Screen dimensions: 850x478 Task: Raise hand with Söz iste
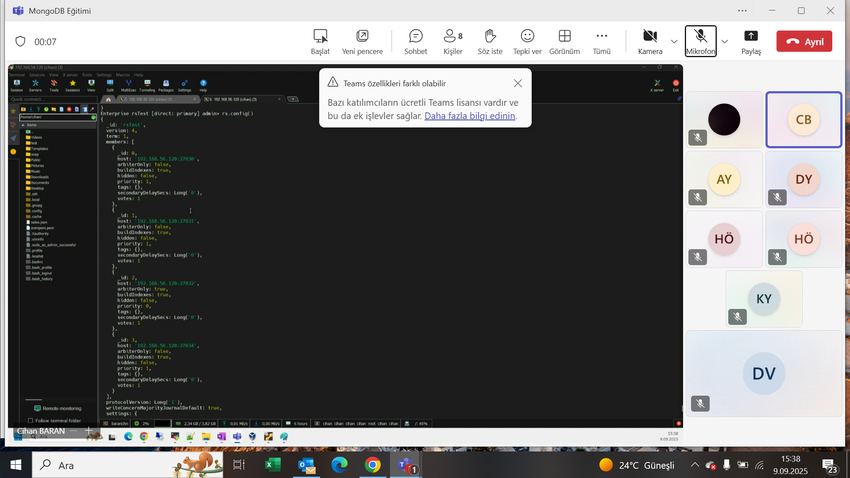pos(490,42)
